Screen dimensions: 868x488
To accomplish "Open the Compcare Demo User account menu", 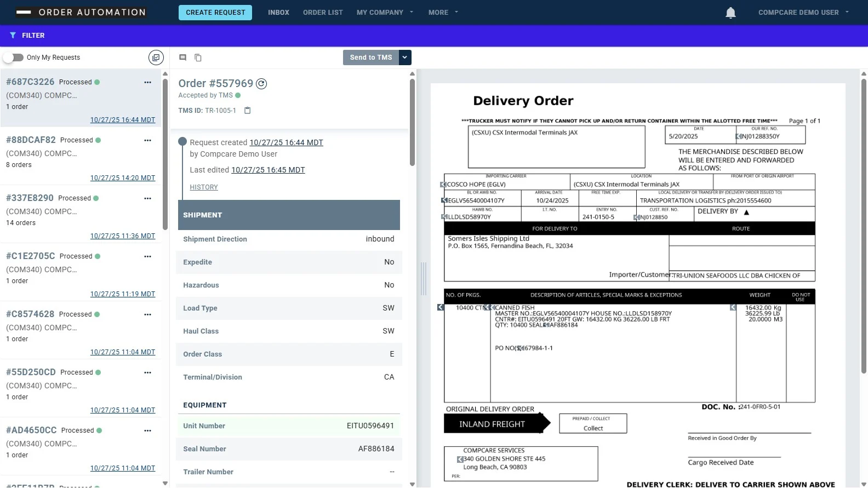I will click(803, 12).
